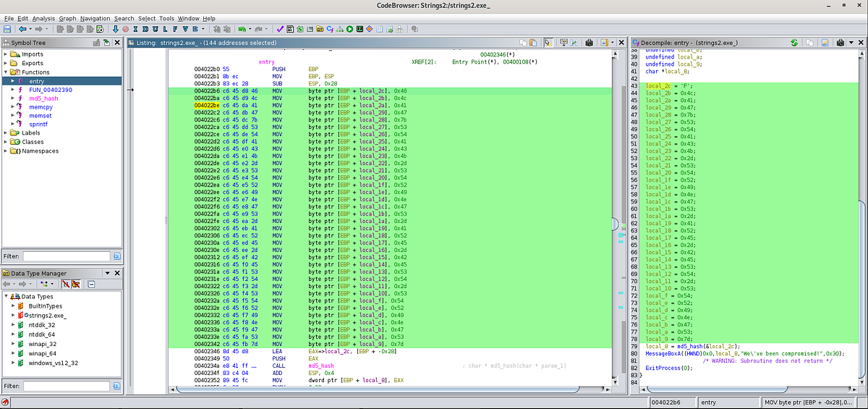Open the Graph menu
868x409 pixels.
68,18
